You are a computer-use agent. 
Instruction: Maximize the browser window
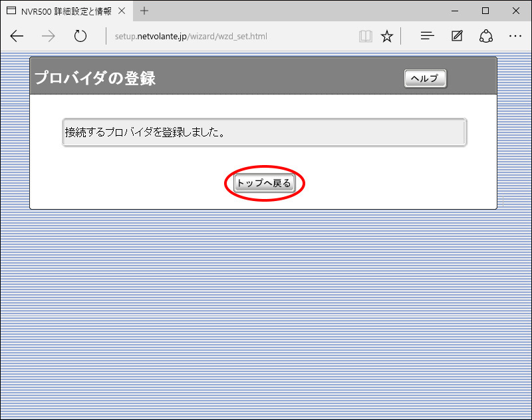click(x=485, y=11)
